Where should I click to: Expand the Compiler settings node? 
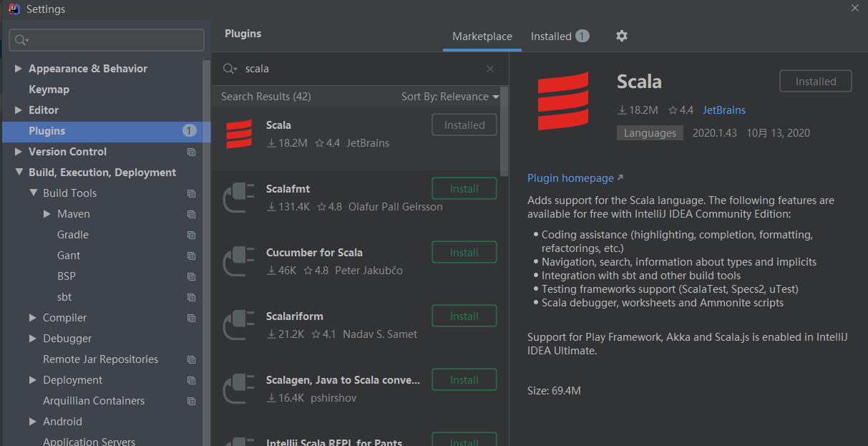33,318
